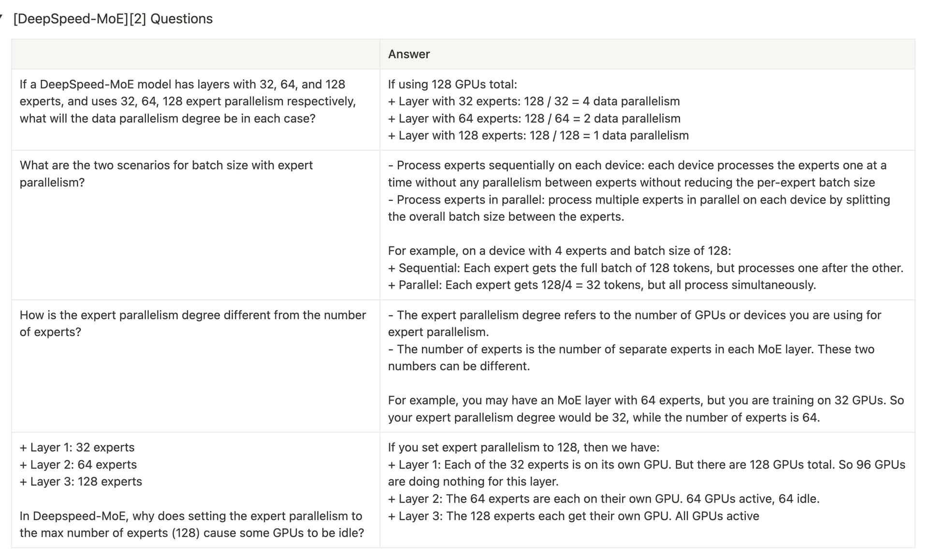This screenshot has width=928, height=560.
Task: Click the question on expert parallelism degree difference
Action: pos(193,324)
